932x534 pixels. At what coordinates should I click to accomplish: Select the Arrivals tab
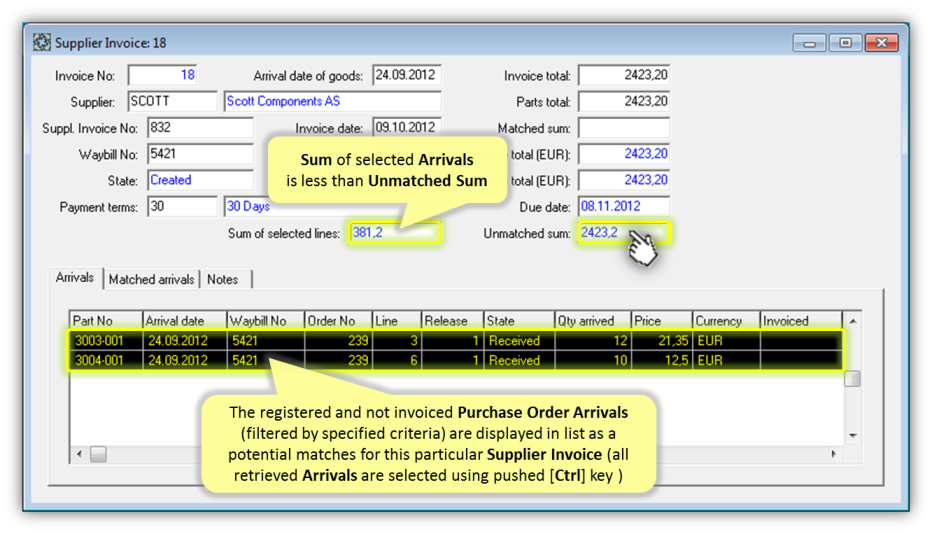click(75, 278)
